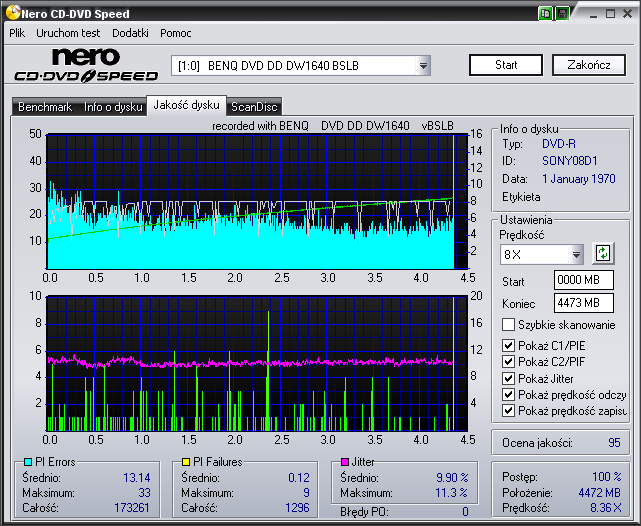Switch to the ScanDisc tab
Viewport: 641px width, 526px height.
(254, 107)
